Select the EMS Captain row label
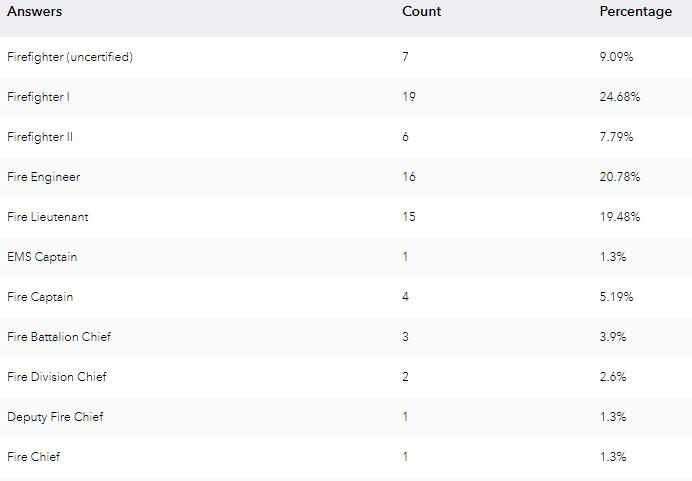The height and width of the screenshot is (481, 692). (42, 257)
